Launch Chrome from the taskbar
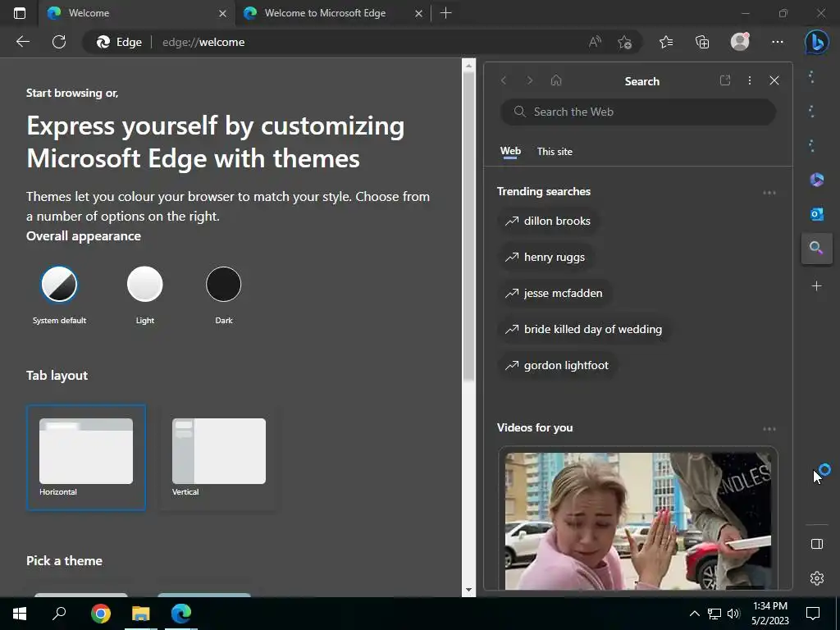840x630 pixels. (x=100, y=614)
